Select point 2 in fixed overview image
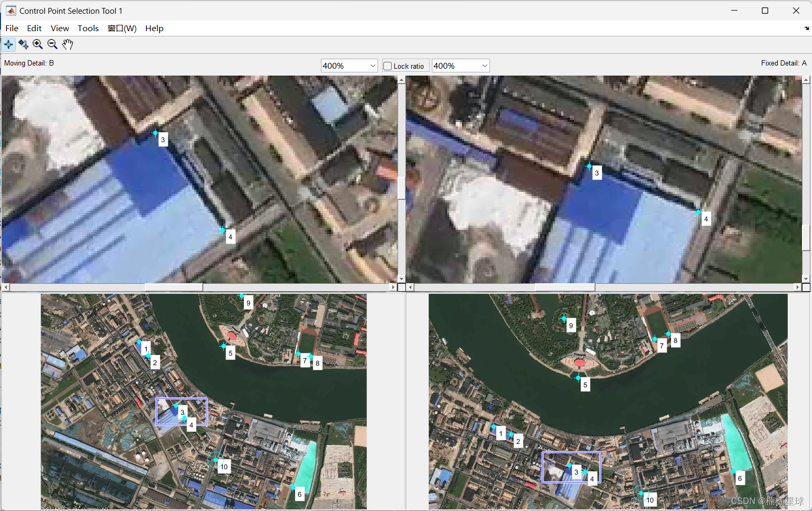 coord(511,434)
